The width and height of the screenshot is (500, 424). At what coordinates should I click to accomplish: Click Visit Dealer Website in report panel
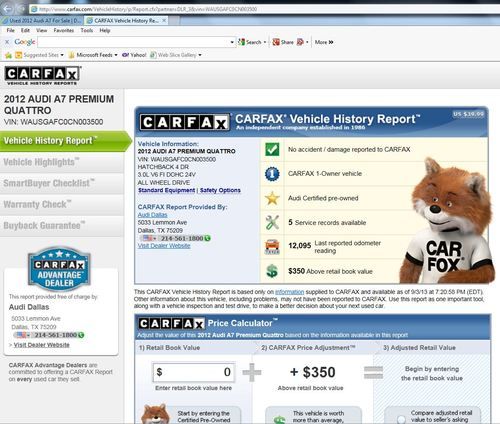point(164,246)
